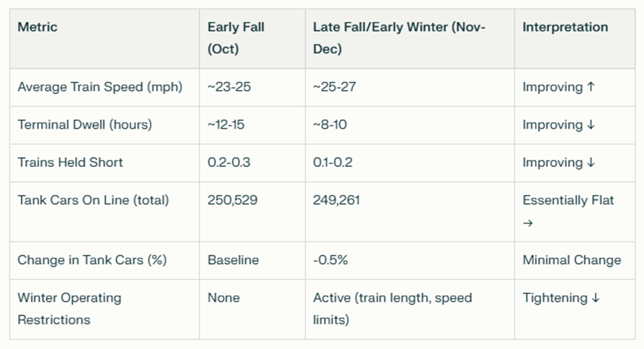The width and height of the screenshot is (644, 349).
Task: Select the 0.2-0.3 value cell
Action: coord(225,162)
